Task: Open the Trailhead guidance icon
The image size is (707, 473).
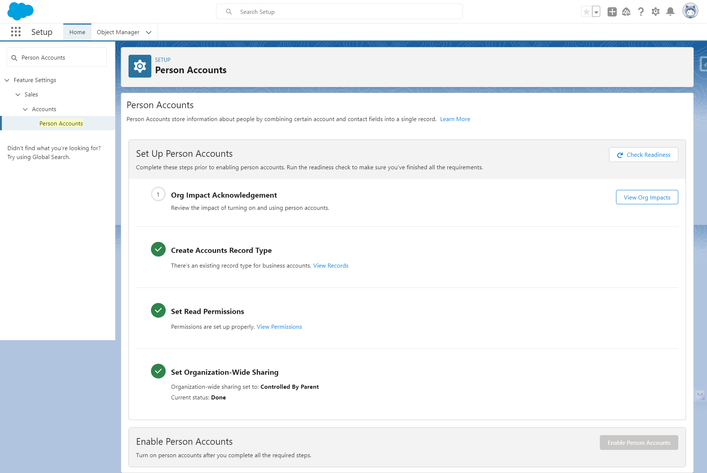Action: [x=626, y=12]
